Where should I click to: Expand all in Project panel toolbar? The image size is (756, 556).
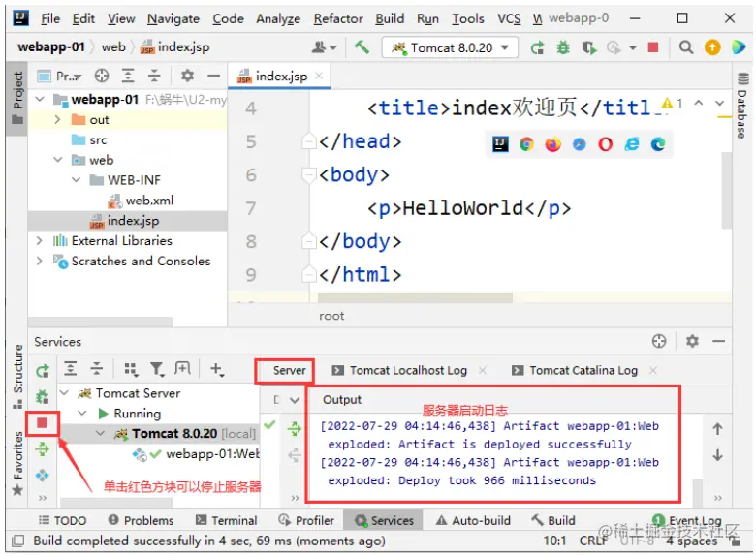[128, 76]
